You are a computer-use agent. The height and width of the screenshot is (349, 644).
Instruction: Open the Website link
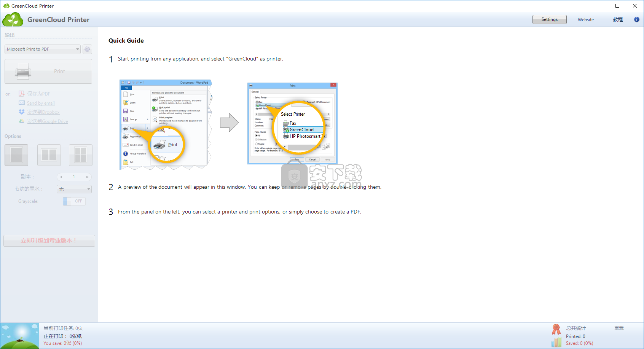point(586,19)
